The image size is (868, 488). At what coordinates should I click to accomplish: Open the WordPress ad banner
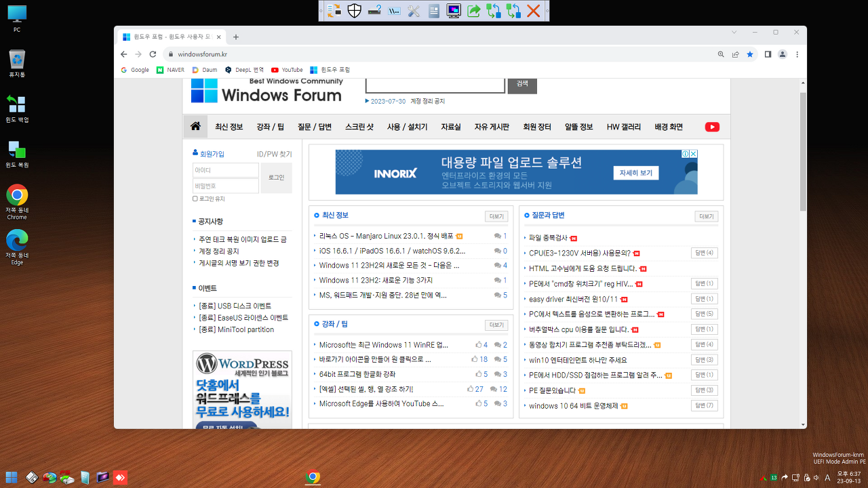coord(242,389)
